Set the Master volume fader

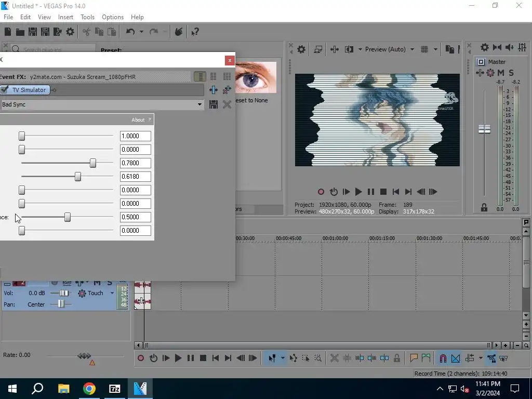pyautogui.click(x=484, y=129)
